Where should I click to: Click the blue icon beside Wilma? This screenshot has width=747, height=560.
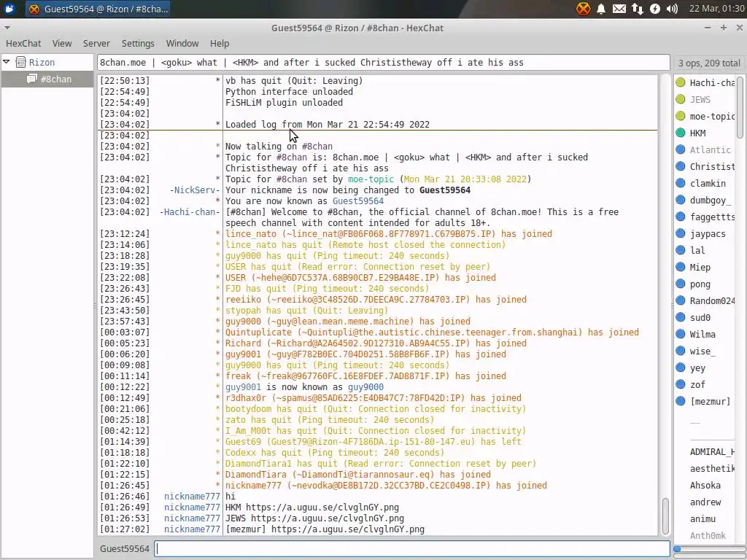tap(681, 334)
